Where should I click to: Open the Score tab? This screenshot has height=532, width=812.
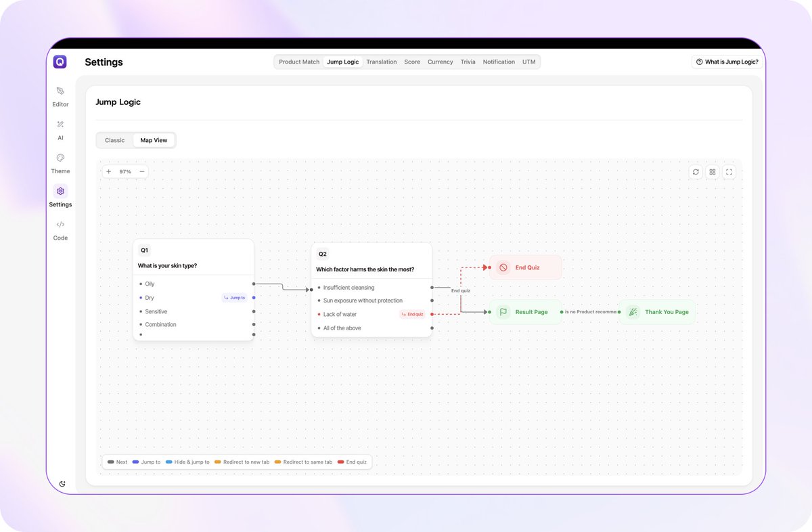point(412,62)
